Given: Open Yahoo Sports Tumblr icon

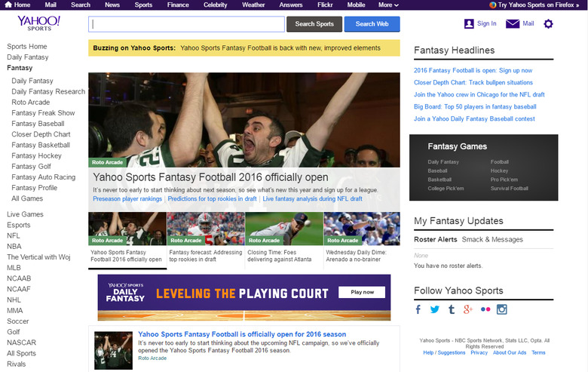Looking at the screenshot, I should (x=452, y=309).
